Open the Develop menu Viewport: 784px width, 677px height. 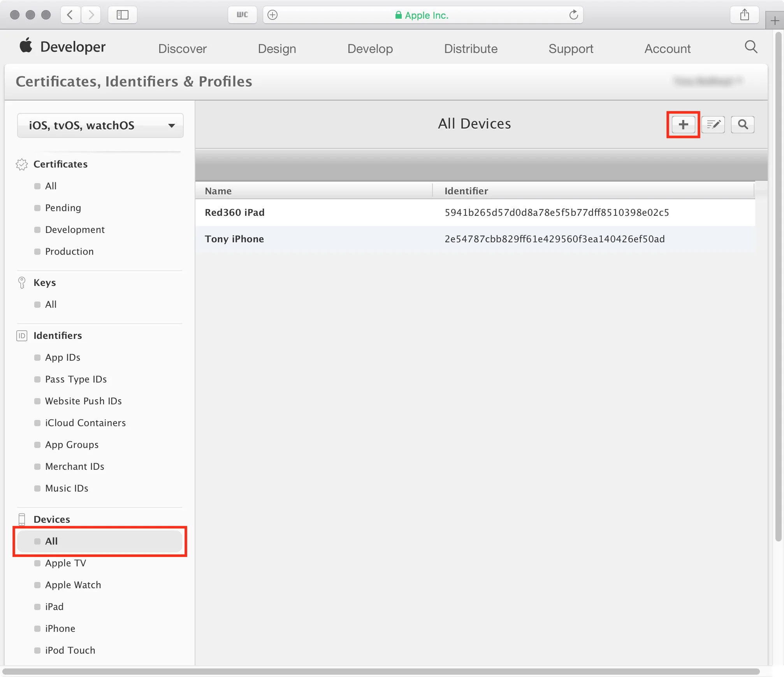[370, 49]
